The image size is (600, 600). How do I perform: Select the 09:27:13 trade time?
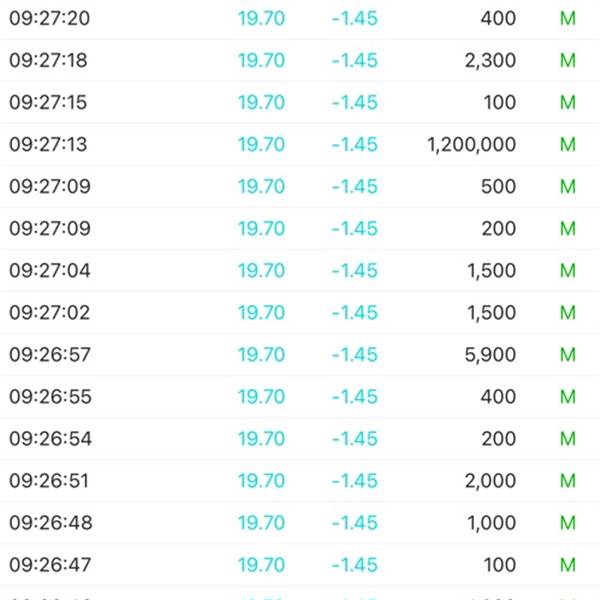click(48, 144)
